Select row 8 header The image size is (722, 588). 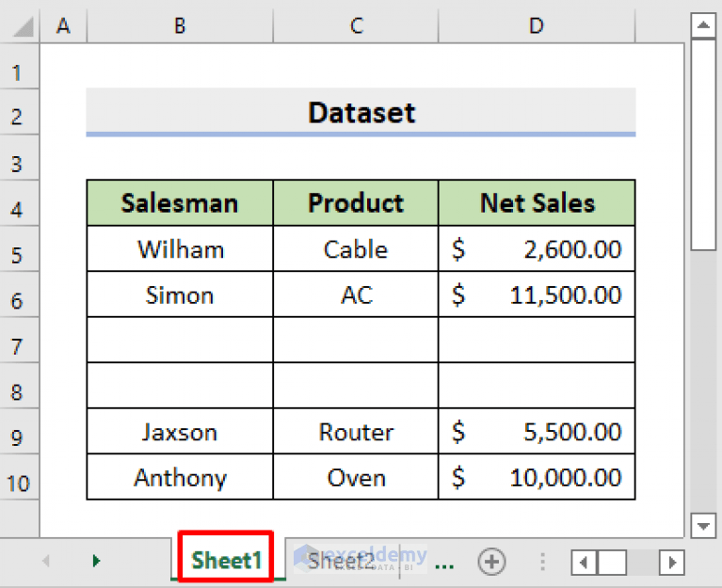click(19, 386)
